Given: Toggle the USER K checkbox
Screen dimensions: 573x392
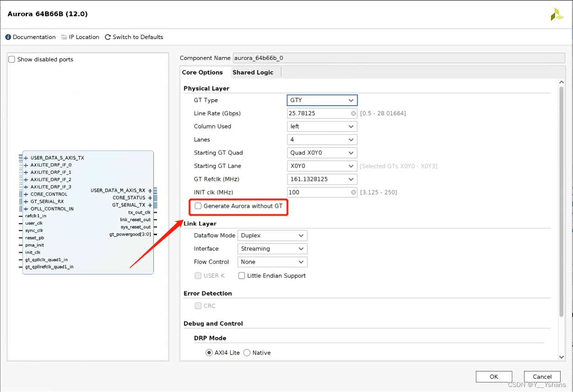Looking at the screenshot, I should (198, 275).
